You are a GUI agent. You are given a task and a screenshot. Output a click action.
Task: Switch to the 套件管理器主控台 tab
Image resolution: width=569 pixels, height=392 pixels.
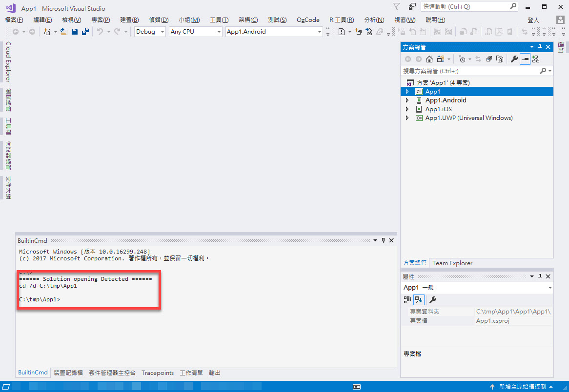click(x=112, y=373)
